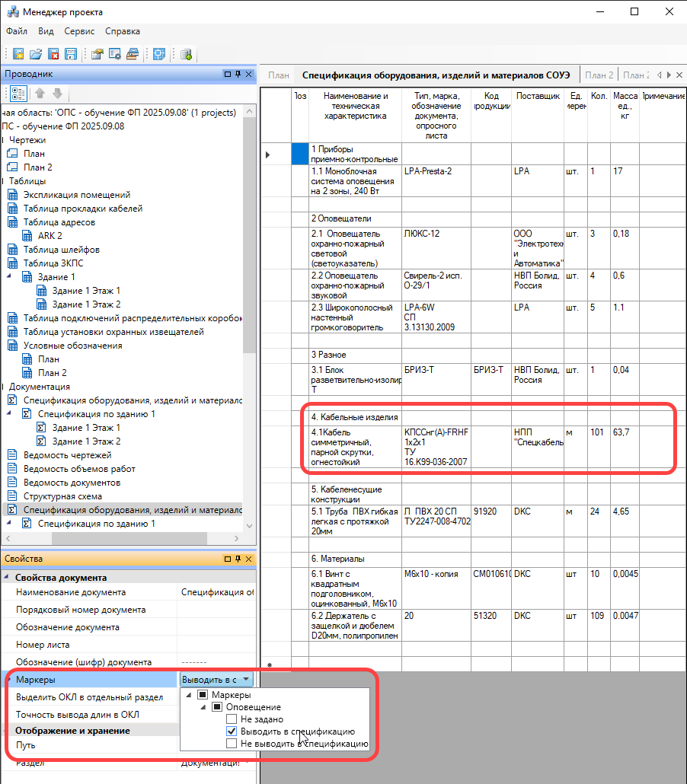Select 'Структурная схема' document in tree
687x784 pixels.
62,496
